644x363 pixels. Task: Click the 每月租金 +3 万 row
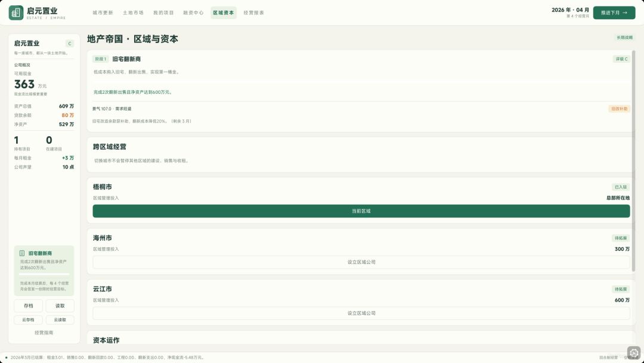pyautogui.click(x=44, y=158)
